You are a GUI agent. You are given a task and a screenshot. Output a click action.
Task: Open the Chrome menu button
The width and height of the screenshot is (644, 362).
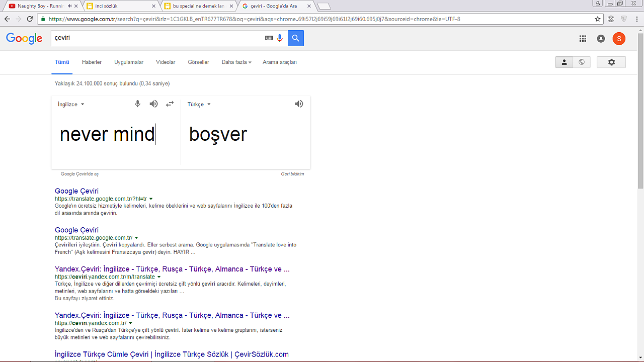click(x=637, y=19)
